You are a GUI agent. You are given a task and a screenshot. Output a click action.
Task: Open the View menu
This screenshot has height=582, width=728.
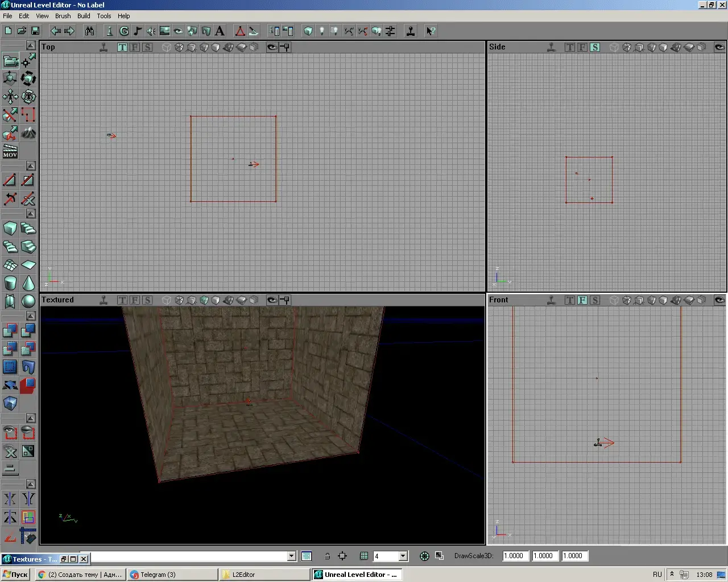(42, 16)
